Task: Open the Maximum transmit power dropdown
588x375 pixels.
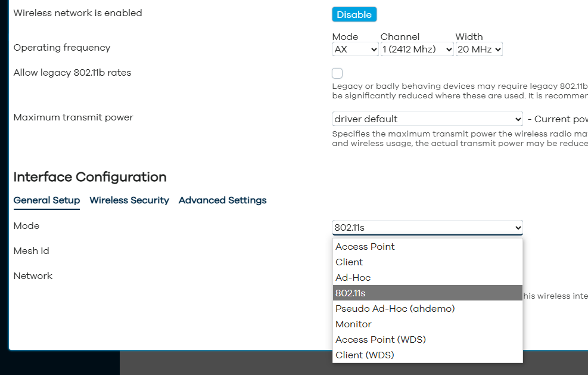Action: [x=427, y=119]
